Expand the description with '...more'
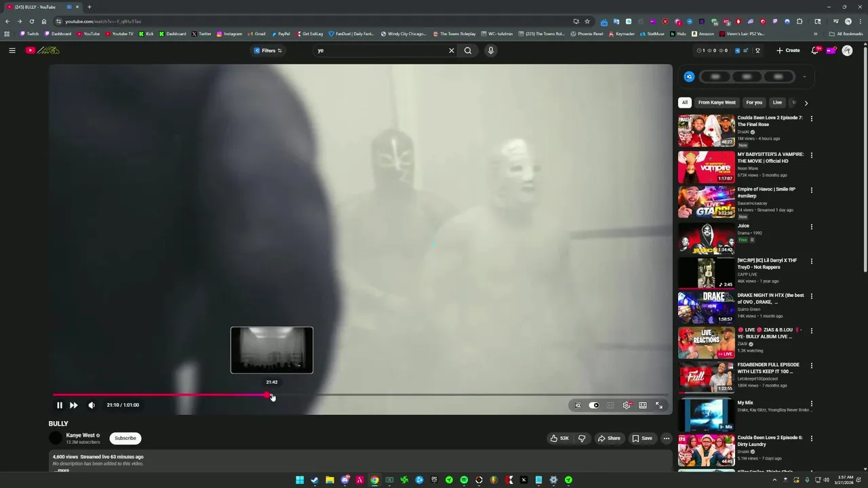Viewport: 868px width, 488px height. click(x=62, y=470)
